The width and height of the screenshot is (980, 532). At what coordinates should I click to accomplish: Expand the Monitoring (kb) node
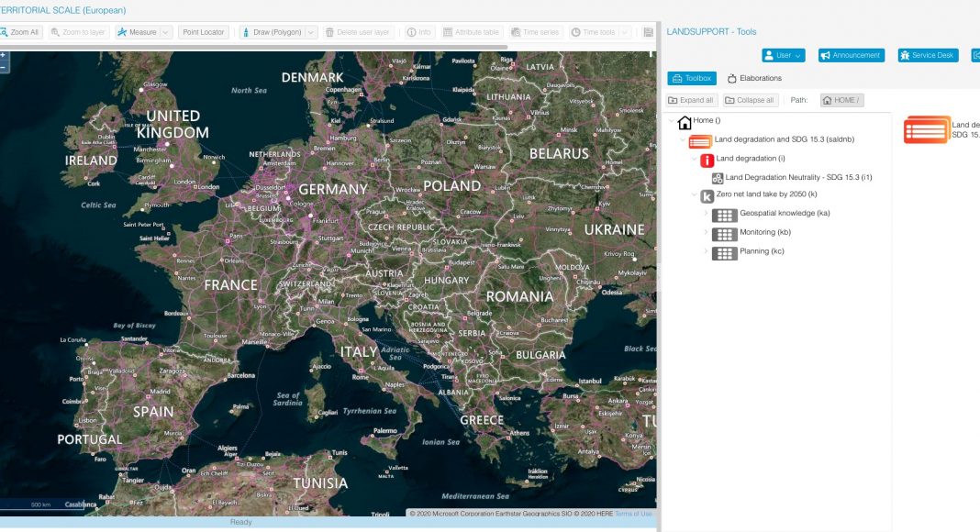click(x=706, y=232)
